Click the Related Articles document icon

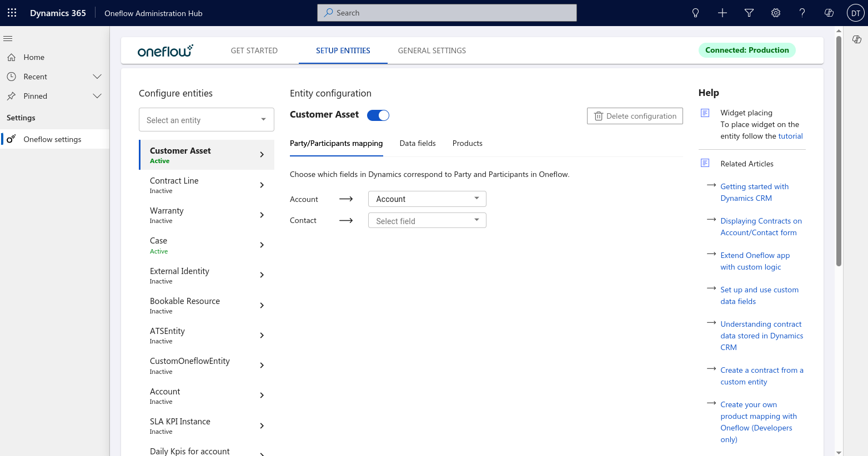(705, 163)
